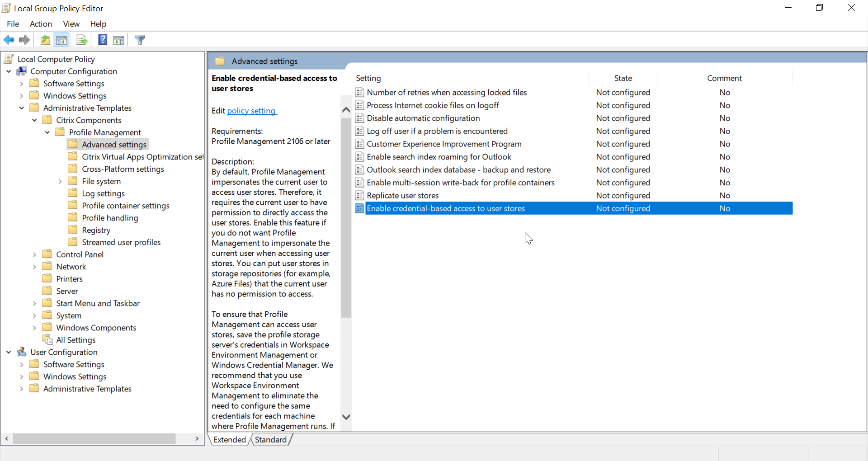Click policy icon for Replicate user stores
Screen dimensions: 868x461
360,195
